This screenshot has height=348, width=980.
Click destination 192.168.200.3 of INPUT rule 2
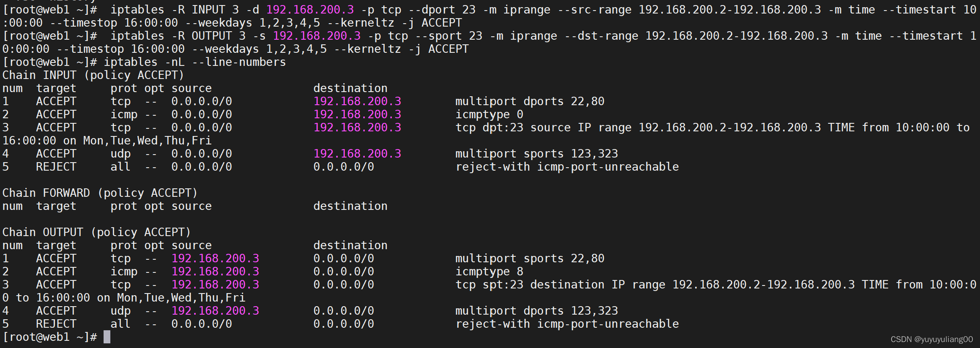tap(357, 114)
